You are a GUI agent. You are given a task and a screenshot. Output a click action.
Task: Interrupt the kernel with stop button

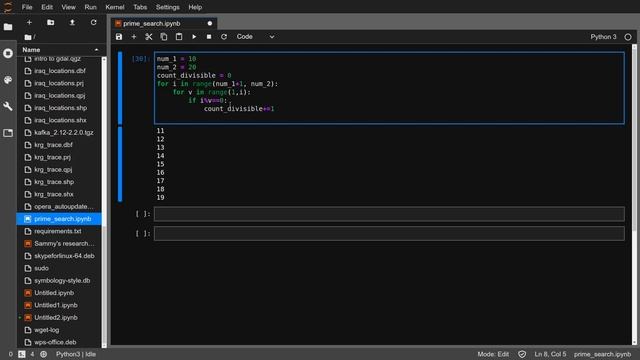click(x=209, y=37)
